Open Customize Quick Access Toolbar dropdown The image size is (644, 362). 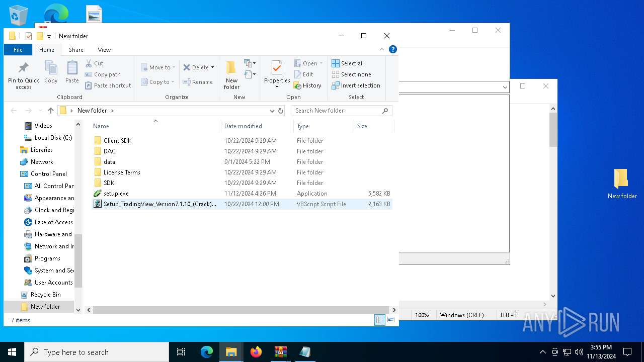[x=49, y=36]
